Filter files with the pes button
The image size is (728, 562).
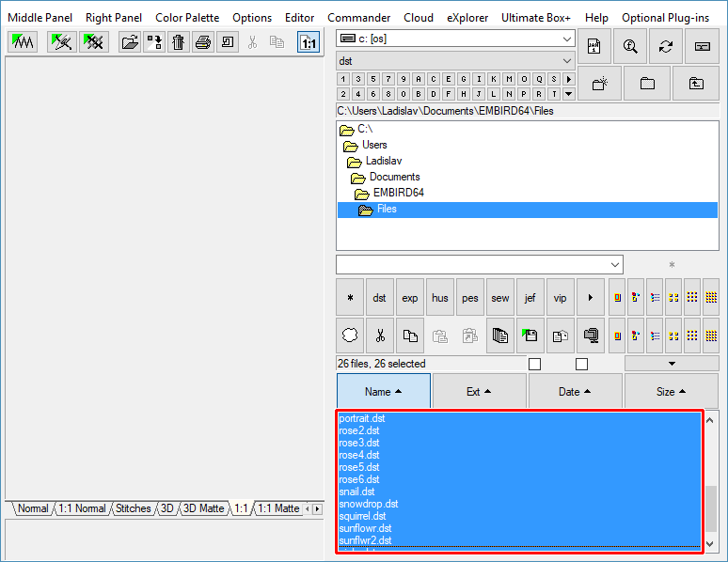pyautogui.click(x=470, y=298)
